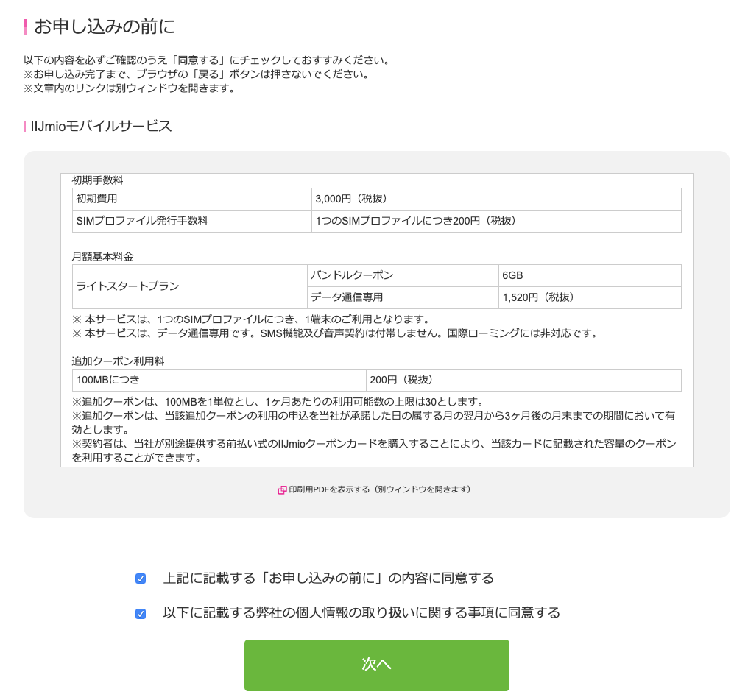Click the 6GB value cell

click(x=590, y=275)
